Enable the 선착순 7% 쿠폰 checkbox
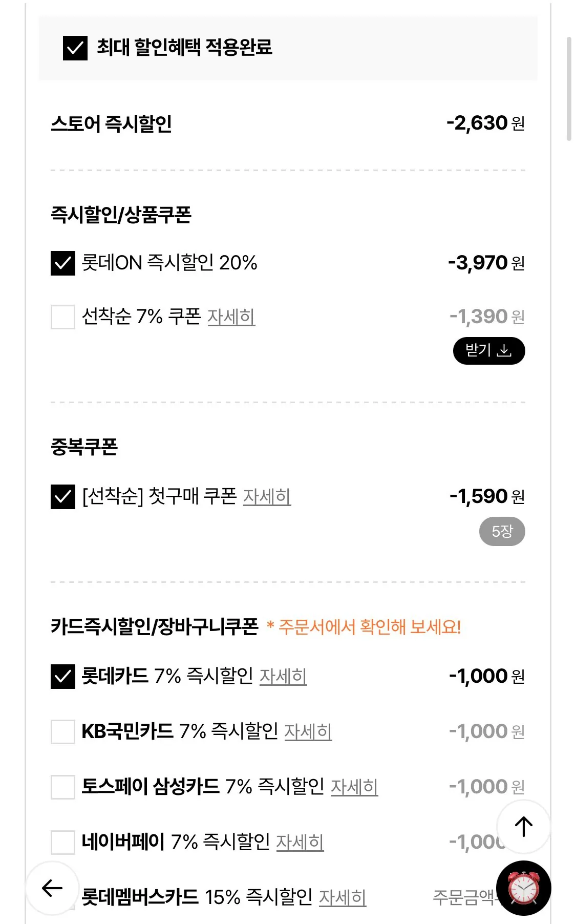 (x=63, y=317)
